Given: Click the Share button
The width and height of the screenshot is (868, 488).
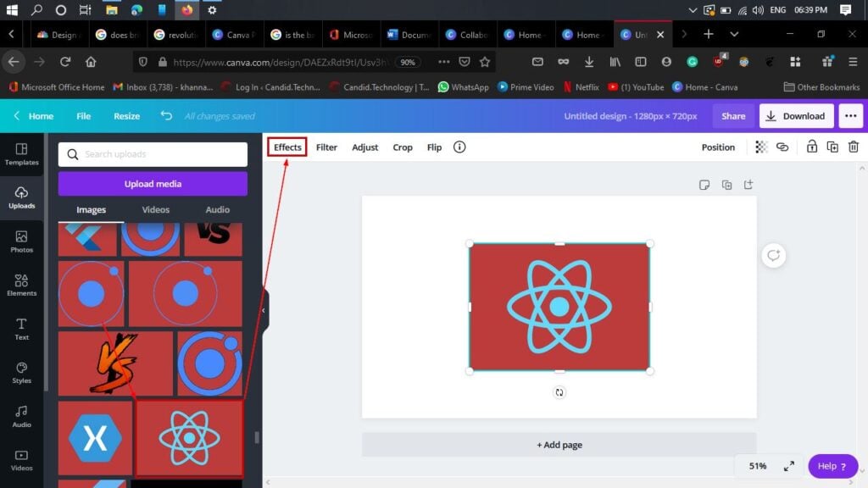Looking at the screenshot, I should point(733,115).
